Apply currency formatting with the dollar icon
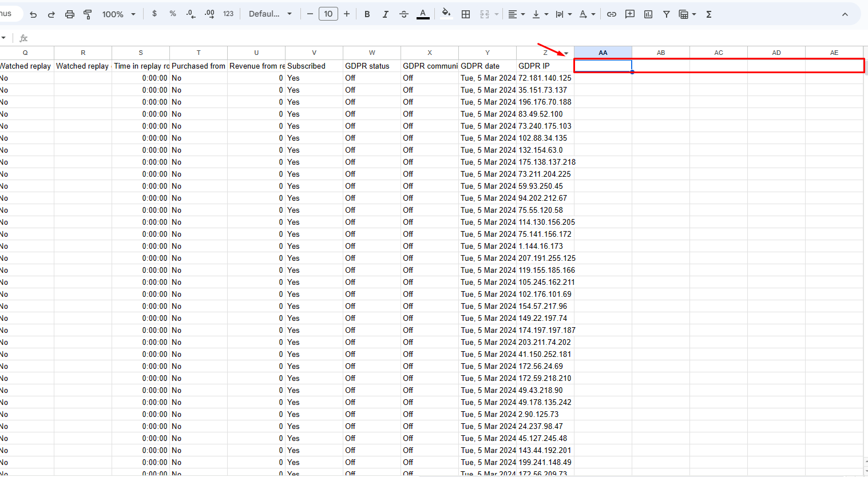 coord(154,14)
